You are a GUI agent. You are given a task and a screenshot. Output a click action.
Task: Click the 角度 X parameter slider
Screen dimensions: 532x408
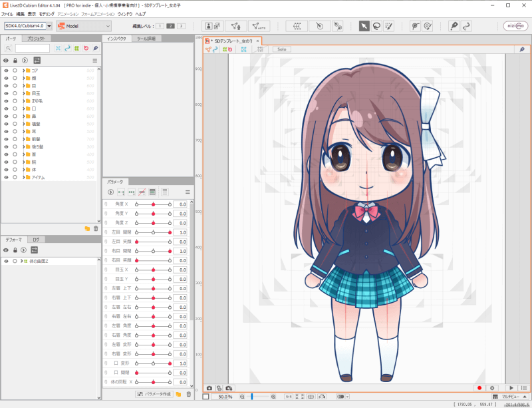[153, 204]
